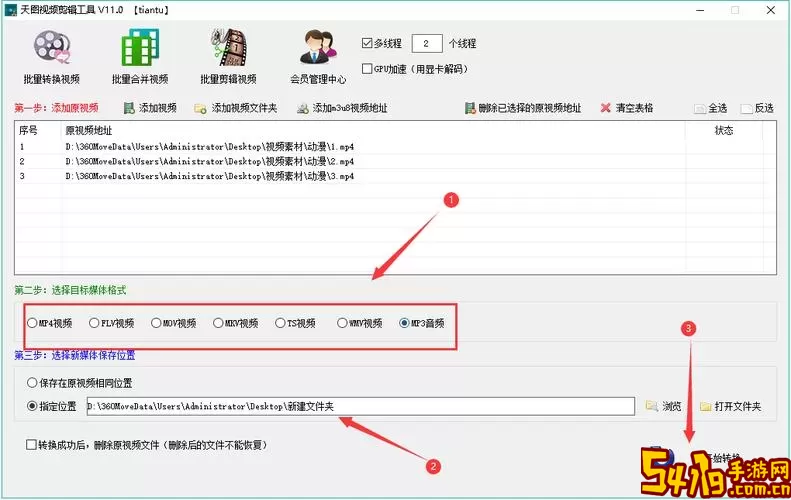The height and width of the screenshot is (500, 791).
Task: Click the thread count input field
Action: pyautogui.click(x=427, y=43)
